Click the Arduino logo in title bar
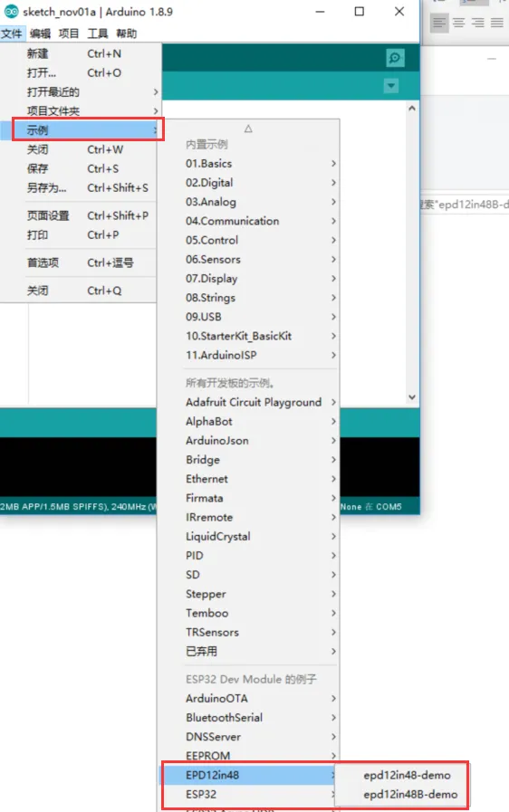This screenshot has width=509, height=812. (x=11, y=12)
